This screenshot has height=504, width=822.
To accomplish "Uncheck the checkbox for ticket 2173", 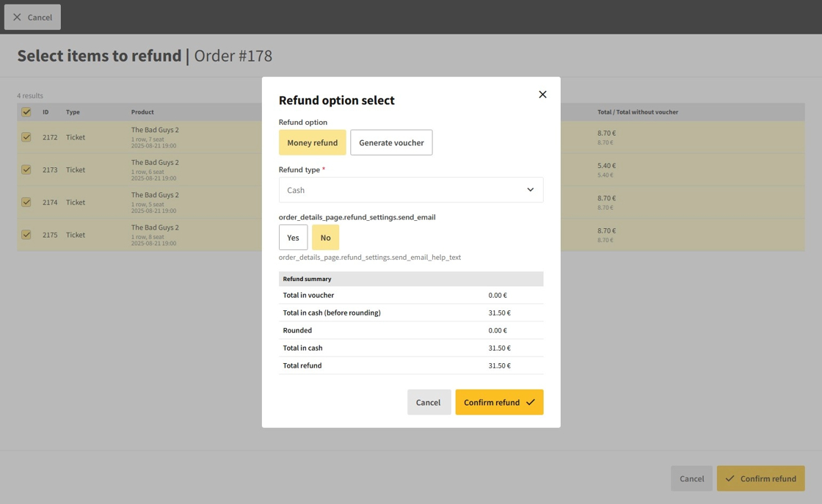I will click(x=26, y=169).
